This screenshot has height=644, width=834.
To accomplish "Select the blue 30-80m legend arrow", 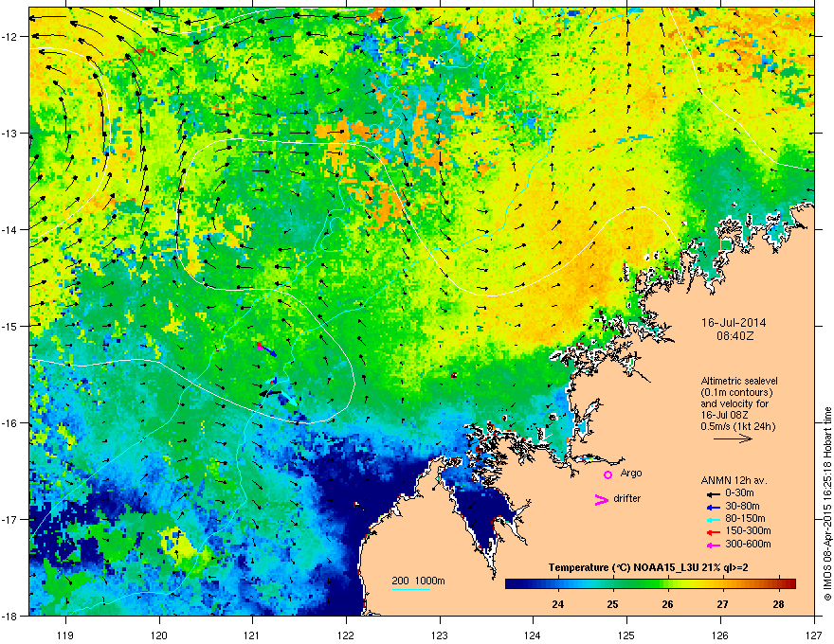I will coord(713,507).
